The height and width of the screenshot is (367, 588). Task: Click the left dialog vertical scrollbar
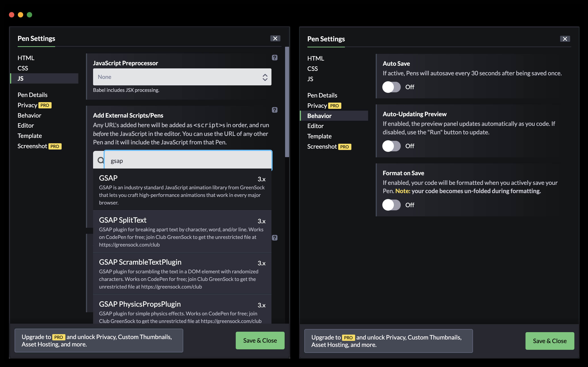(x=287, y=102)
